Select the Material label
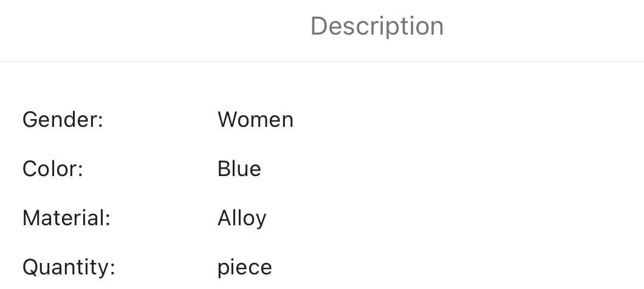 tap(66, 218)
